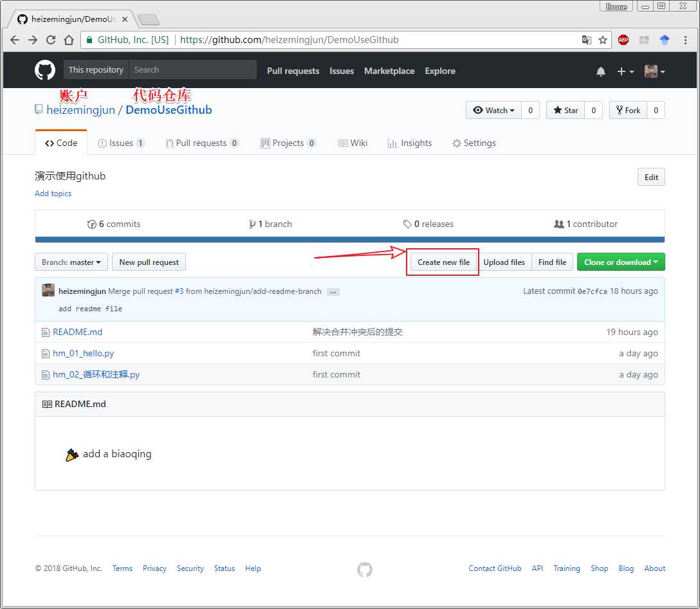Click the Add topics link
The width and height of the screenshot is (700, 609).
53,193
